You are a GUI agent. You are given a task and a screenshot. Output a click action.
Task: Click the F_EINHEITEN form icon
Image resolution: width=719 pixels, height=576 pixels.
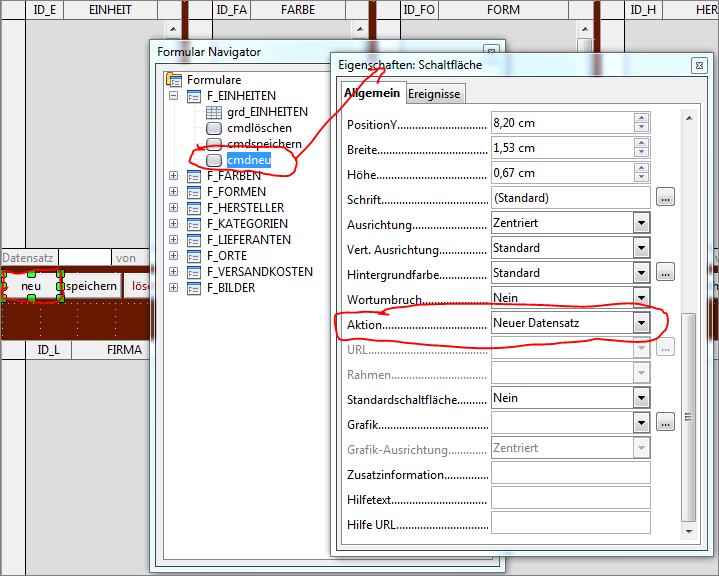coord(194,96)
